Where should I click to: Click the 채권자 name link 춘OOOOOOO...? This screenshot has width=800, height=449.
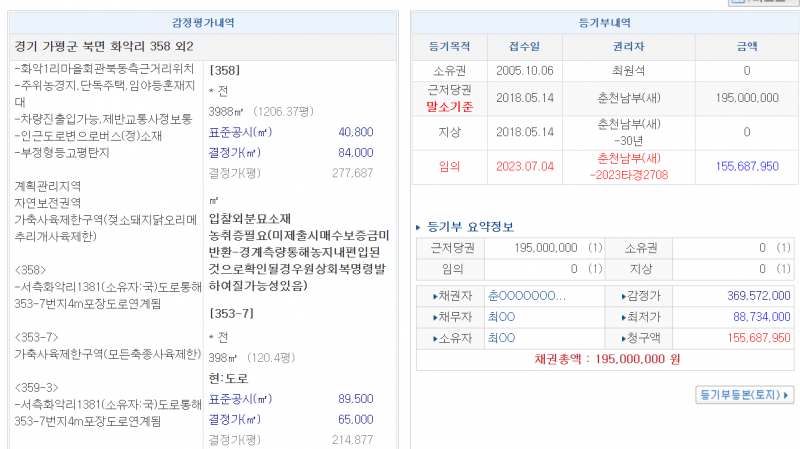[x=526, y=296]
